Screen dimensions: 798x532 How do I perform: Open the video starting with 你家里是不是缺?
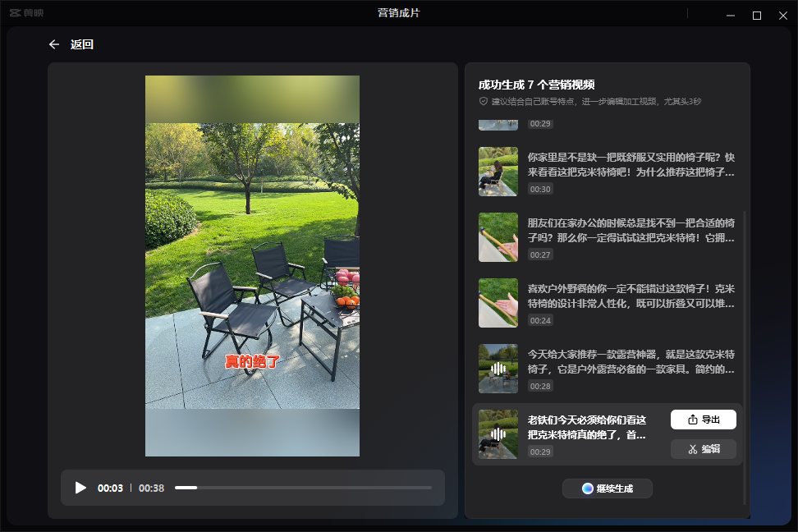(631, 165)
